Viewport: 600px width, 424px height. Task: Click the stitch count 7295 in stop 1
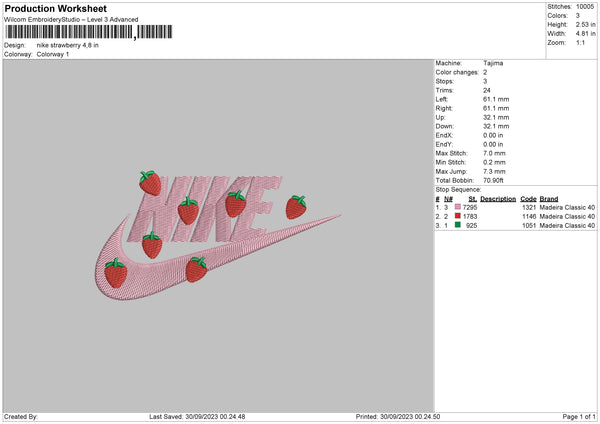point(470,207)
